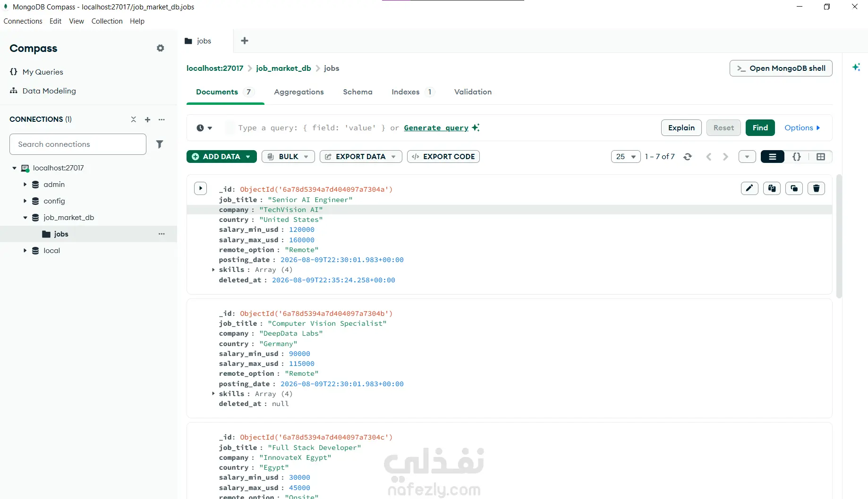Open the ADD DATA dropdown
Viewport: 868px width, 499px height.
click(221, 157)
